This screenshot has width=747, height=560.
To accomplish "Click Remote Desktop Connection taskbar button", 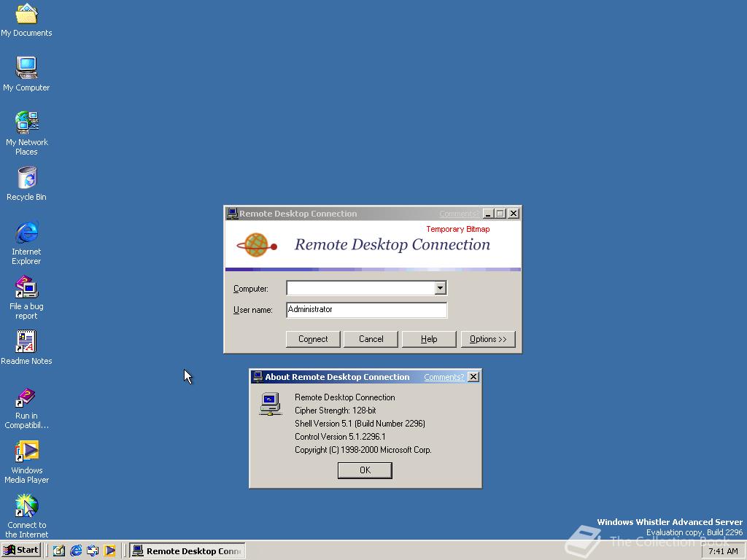I will click(x=187, y=551).
